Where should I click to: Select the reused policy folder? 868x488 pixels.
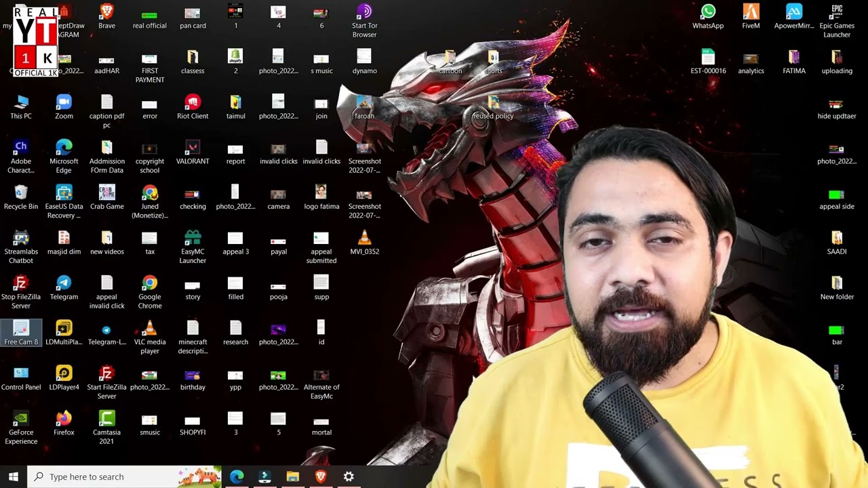click(493, 107)
